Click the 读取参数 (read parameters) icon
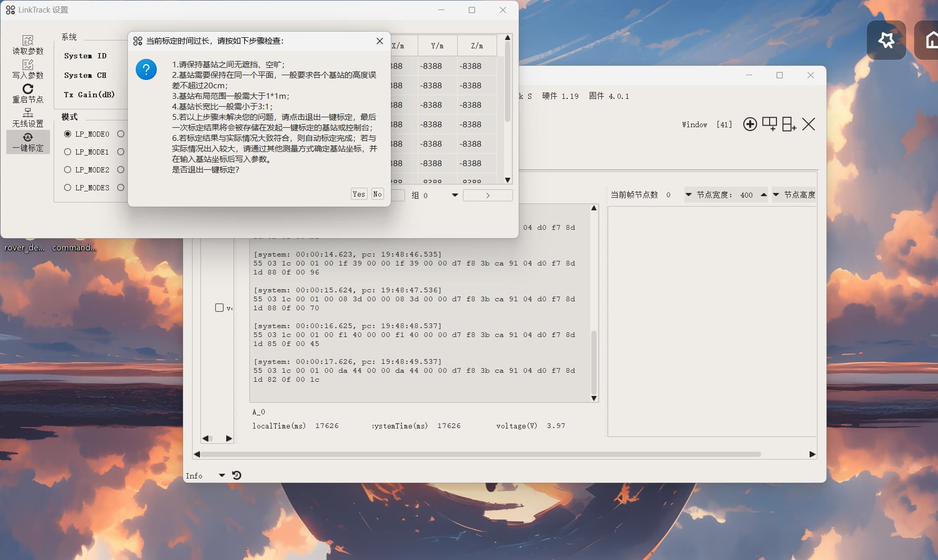The height and width of the screenshot is (560, 938). point(28,40)
